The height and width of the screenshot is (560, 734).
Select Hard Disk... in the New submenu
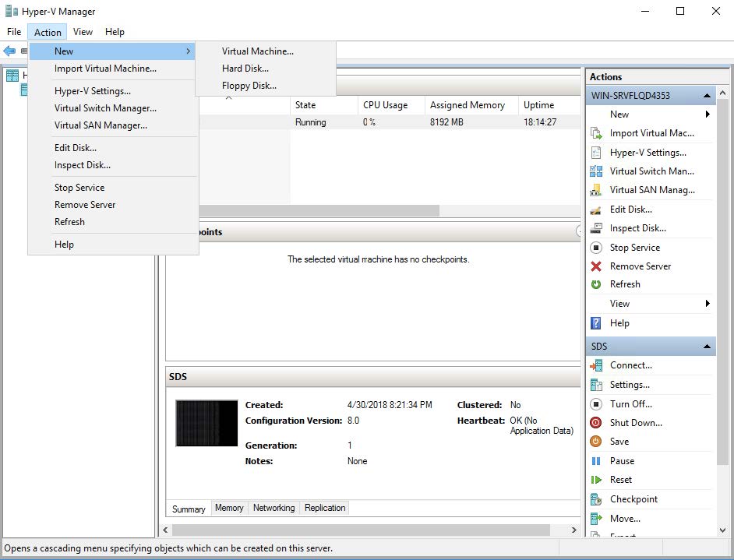click(245, 69)
